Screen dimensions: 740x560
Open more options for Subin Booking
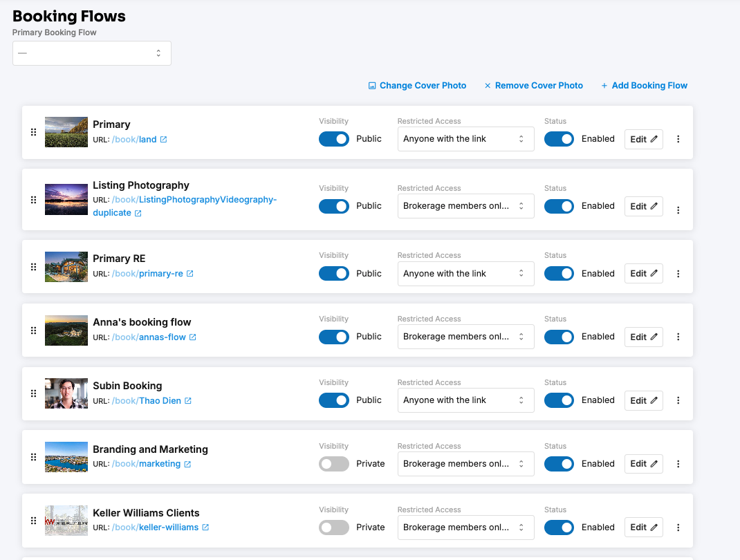tap(678, 400)
